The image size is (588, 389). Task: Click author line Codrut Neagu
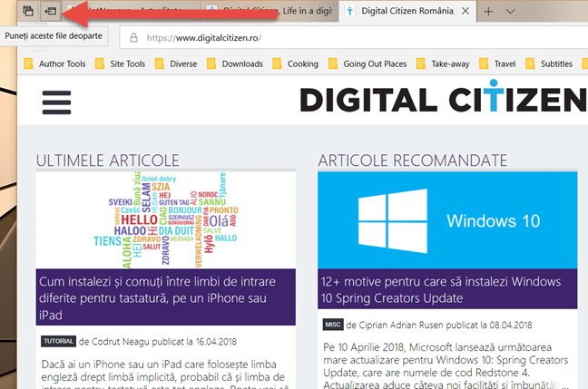coord(158,342)
